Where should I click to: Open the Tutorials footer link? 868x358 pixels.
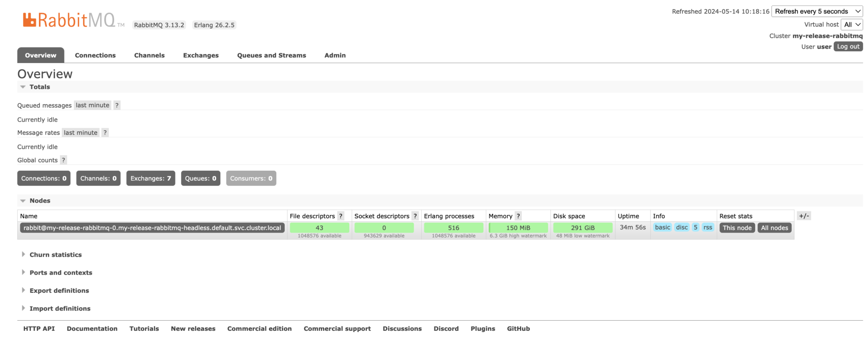[x=144, y=329]
